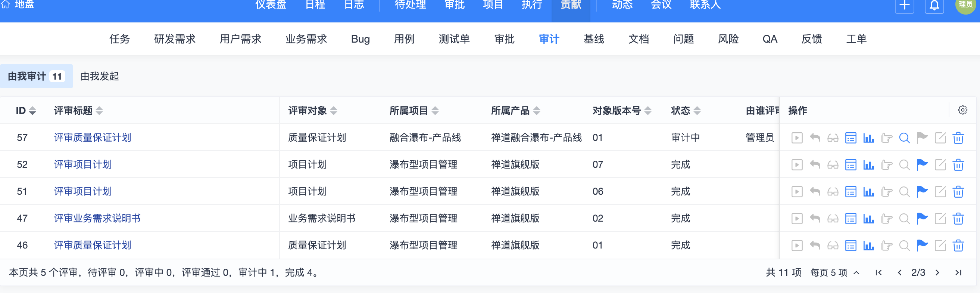
Task: Open the 研发需求 tab
Action: coord(175,39)
